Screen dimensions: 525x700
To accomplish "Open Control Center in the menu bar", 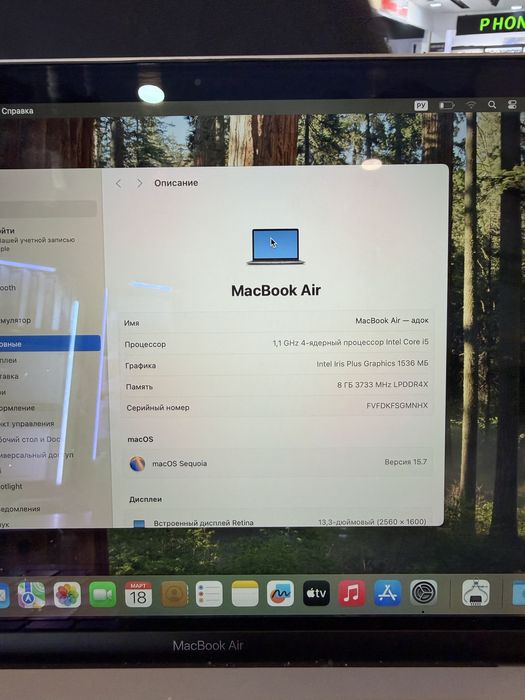I will point(512,104).
